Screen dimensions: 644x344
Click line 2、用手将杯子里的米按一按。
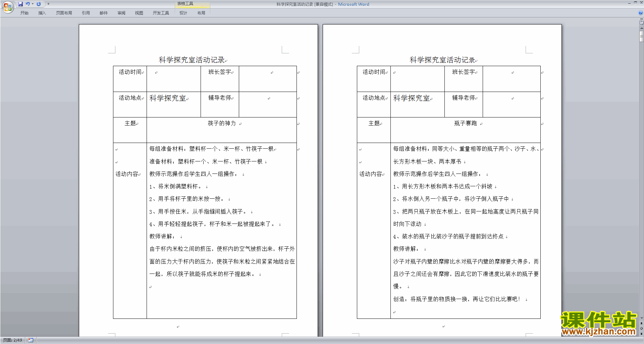(187, 199)
